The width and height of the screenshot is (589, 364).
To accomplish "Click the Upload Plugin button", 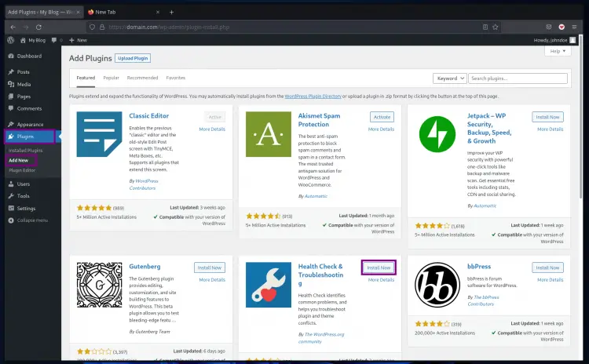I will point(133,59).
